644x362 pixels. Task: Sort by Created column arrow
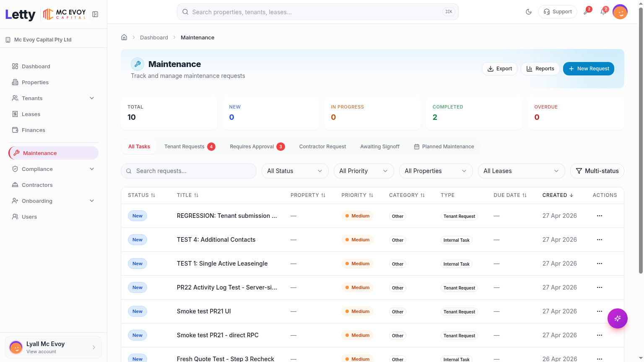(x=571, y=195)
